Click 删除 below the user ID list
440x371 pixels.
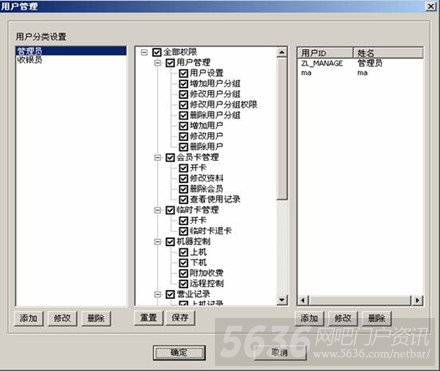pos(377,318)
